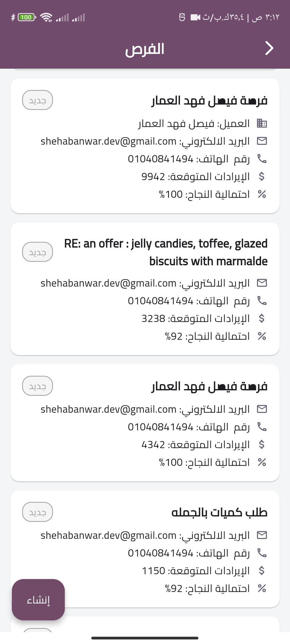Open the طلب كميات بالجمله opportunity
Viewport: 290px width, 644px height.
coord(219,513)
